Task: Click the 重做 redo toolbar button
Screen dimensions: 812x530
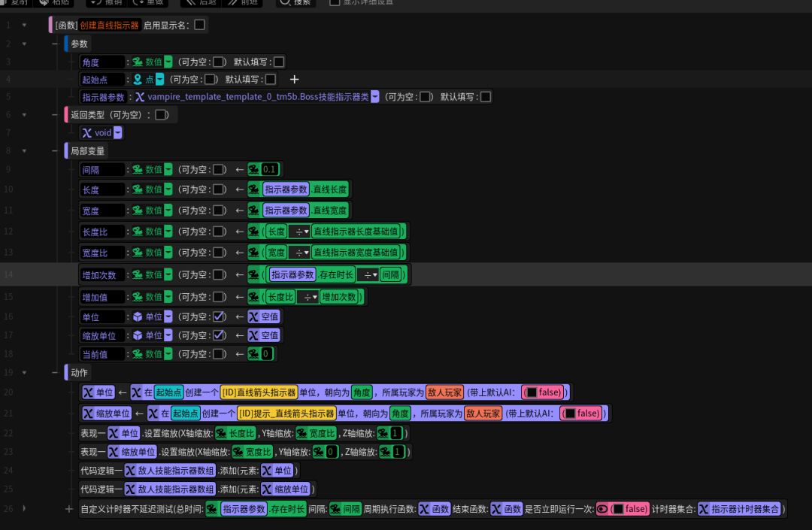Action: pos(148,2)
